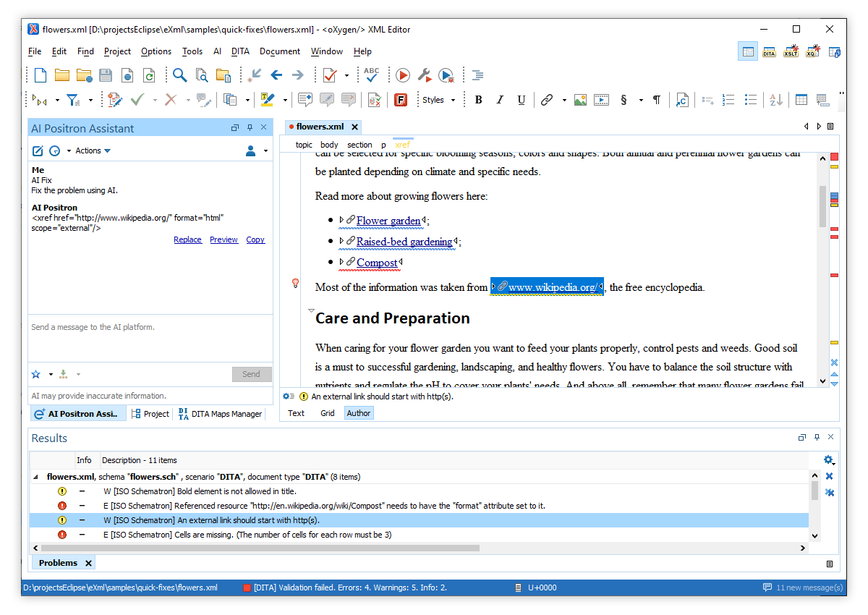This screenshot has height=615, width=868.
Task: Switch to Grid editing mode tab
Action: pos(328,413)
